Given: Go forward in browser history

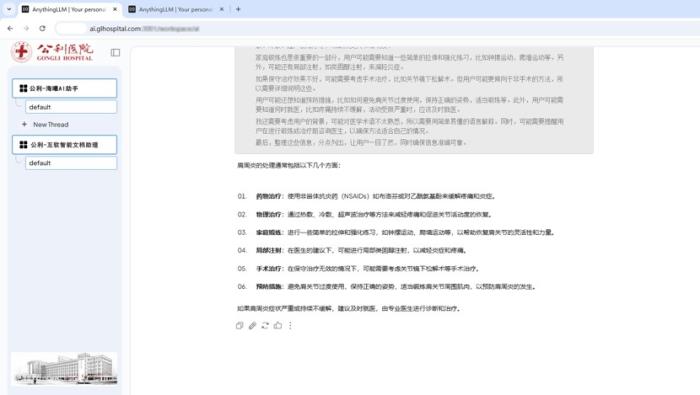Looking at the screenshot, I should coord(26,28).
